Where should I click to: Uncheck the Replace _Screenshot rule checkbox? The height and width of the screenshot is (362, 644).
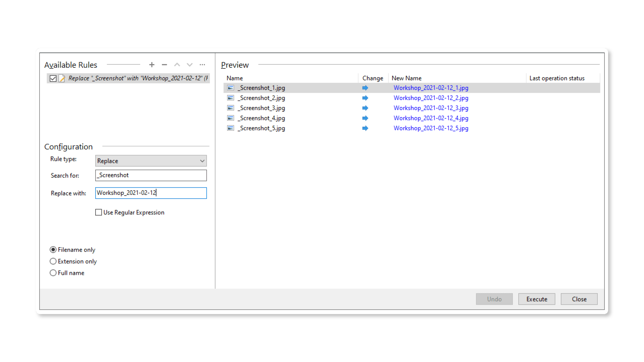point(53,78)
